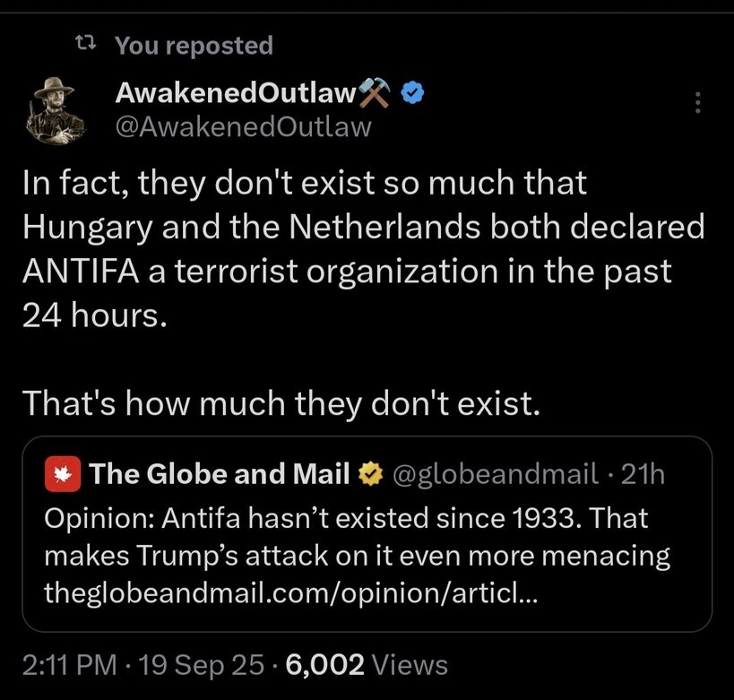734x700 pixels.
Task: Click the Globe and Mail red logo icon
Action: 63,474
